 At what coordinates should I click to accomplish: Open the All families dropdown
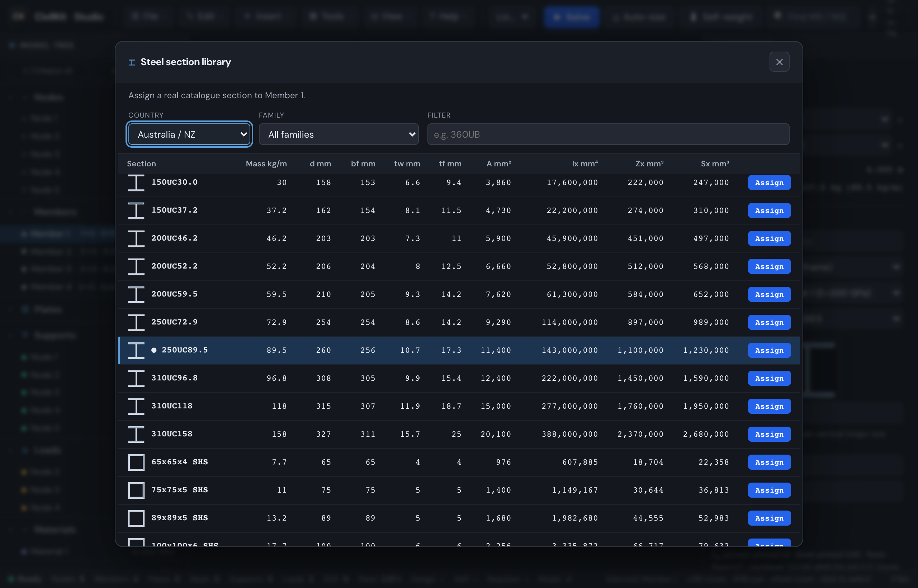(x=339, y=134)
